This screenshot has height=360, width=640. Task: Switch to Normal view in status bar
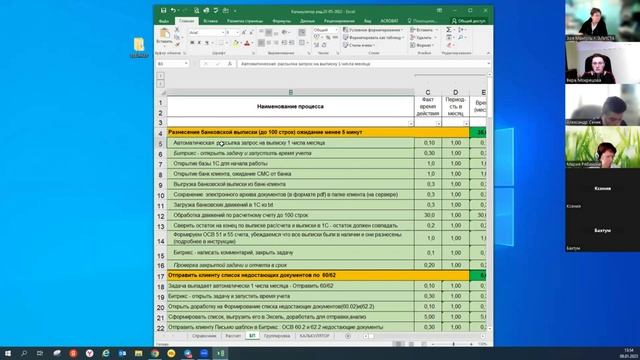coord(398,344)
